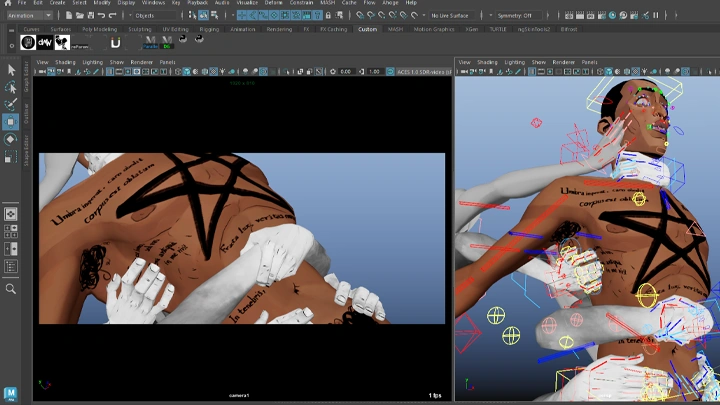
Task: Select the camera in left viewport toolbar
Action: click(42, 72)
